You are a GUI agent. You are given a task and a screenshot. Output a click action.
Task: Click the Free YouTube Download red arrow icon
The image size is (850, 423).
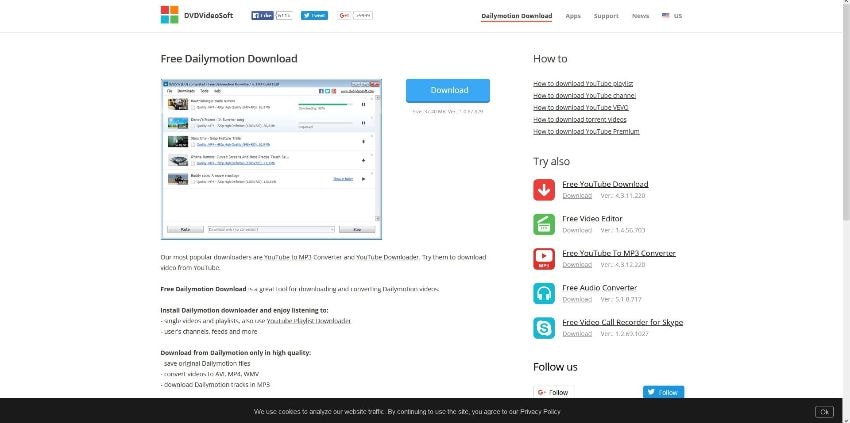tap(544, 190)
